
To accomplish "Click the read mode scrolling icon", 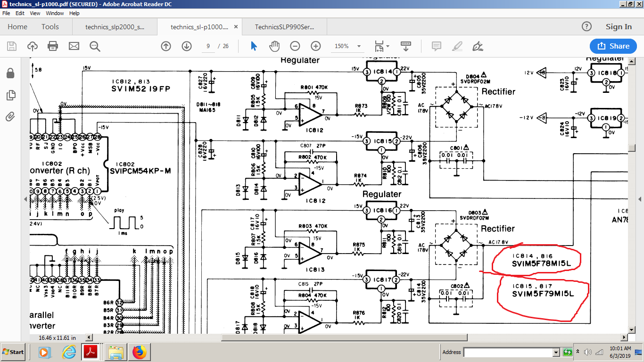I will pos(406,46).
